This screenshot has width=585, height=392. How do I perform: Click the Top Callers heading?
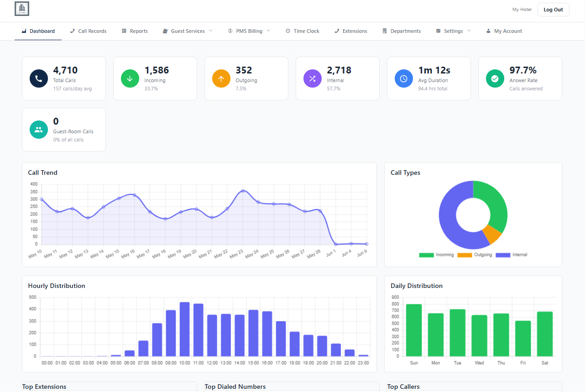click(x=403, y=387)
